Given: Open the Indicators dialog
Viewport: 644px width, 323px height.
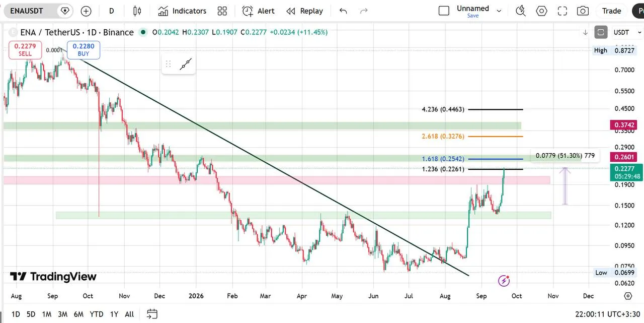Looking at the screenshot, I should [x=182, y=11].
